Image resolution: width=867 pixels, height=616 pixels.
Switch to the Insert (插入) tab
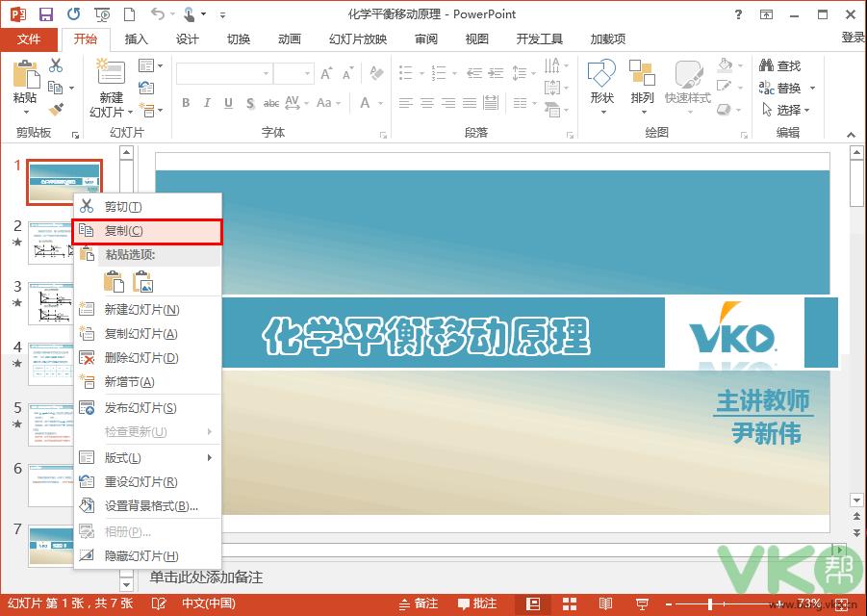click(x=136, y=38)
